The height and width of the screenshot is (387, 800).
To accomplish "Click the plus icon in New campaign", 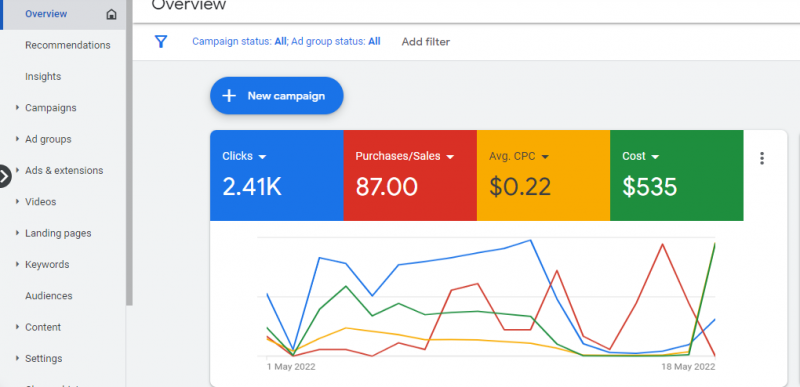I will 230,96.
